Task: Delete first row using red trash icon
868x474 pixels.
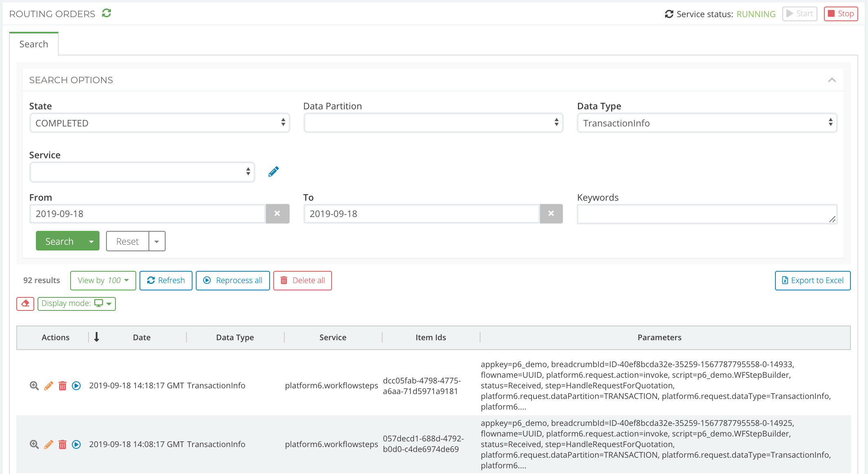Action: point(62,385)
